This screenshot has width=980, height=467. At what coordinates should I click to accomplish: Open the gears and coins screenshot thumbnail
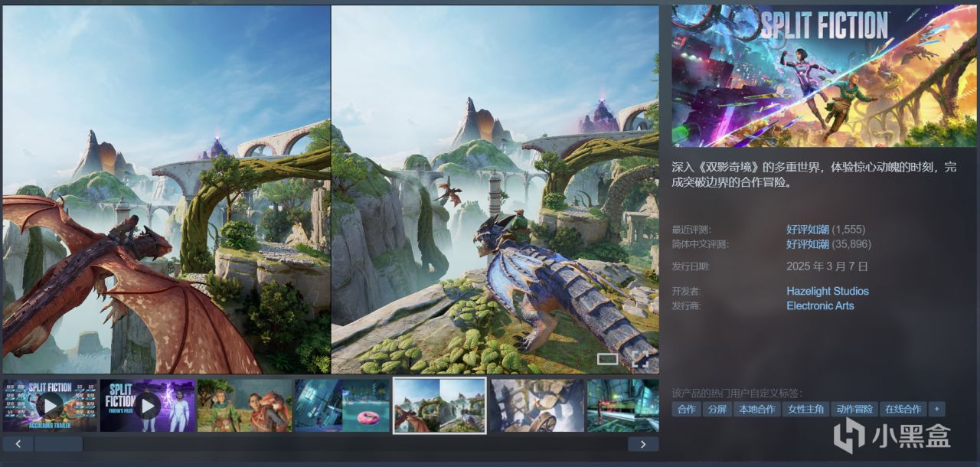pyautogui.click(x=537, y=406)
